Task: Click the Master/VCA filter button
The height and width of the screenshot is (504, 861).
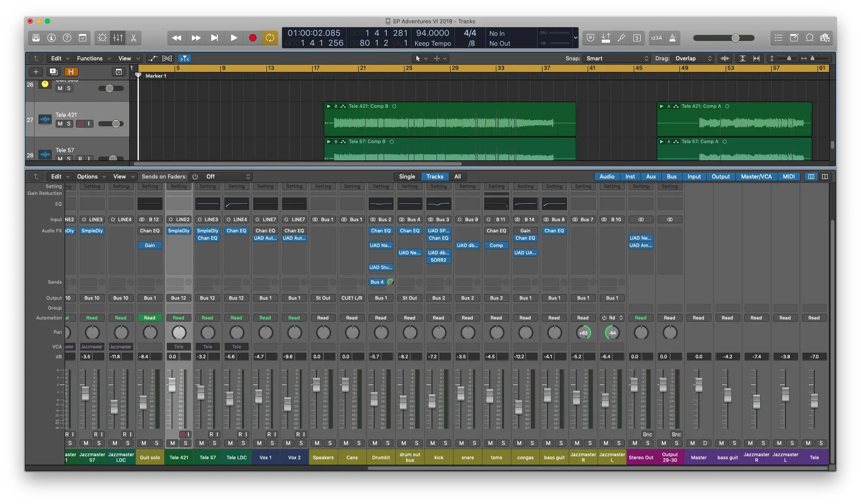Action: [756, 176]
